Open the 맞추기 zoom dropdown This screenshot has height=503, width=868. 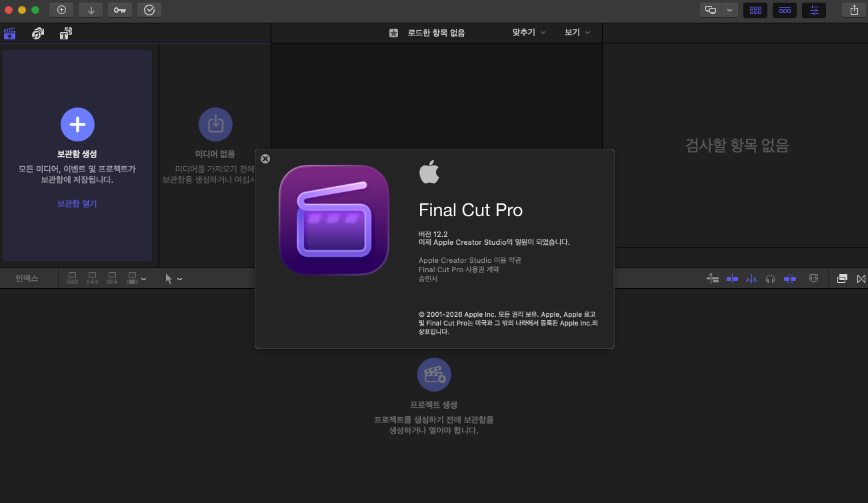coord(529,33)
